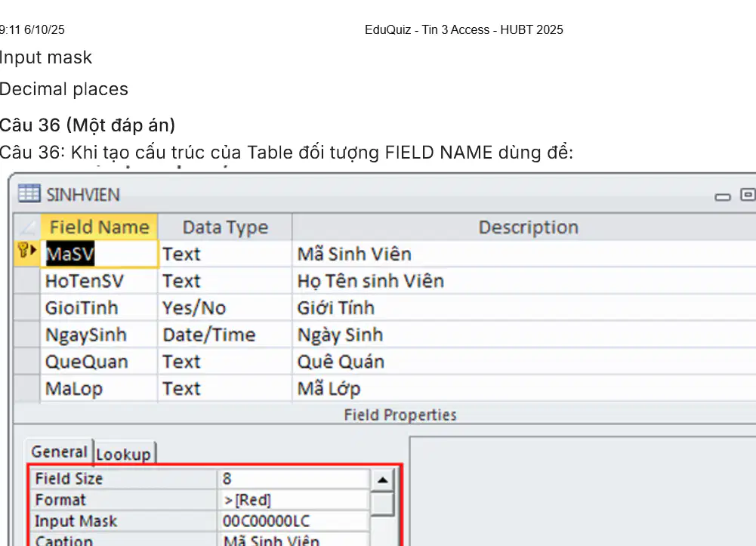This screenshot has width=756, height=546.
Task: Click the scroll up arrow in Field Properties
Action: [383, 480]
